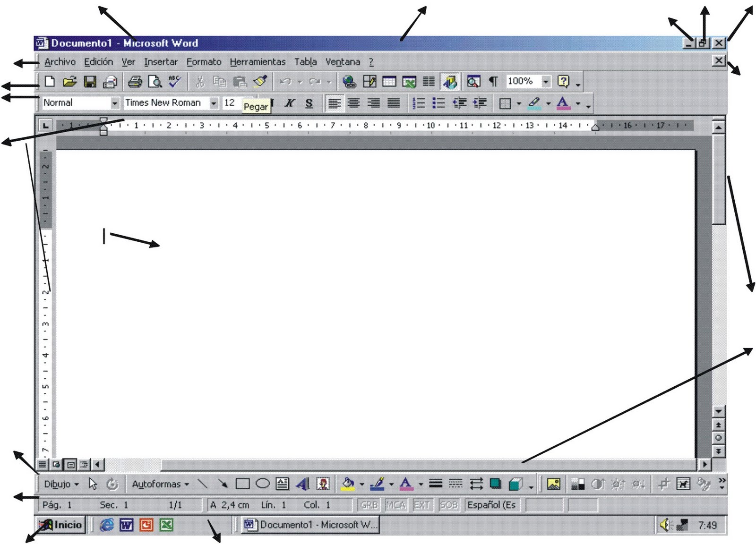The height and width of the screenshot is (544, 756).
Task: Insert a table from the toolbar
Action: (x=389, y=82)
